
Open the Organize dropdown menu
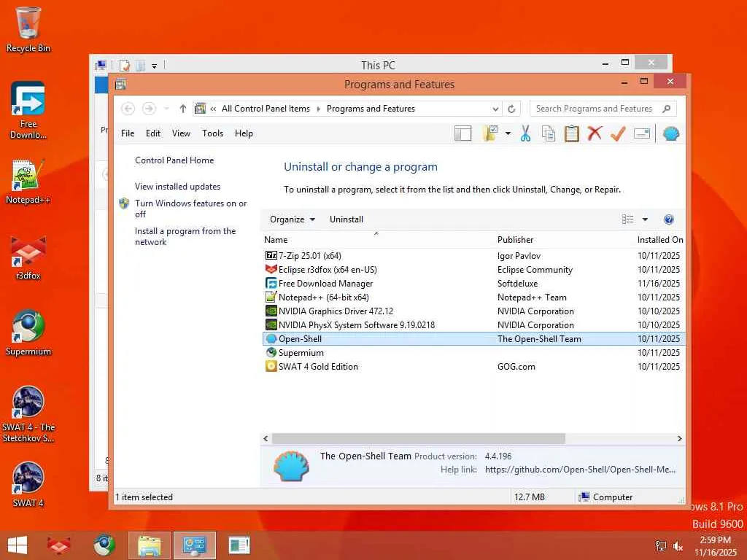pos(292,219)
